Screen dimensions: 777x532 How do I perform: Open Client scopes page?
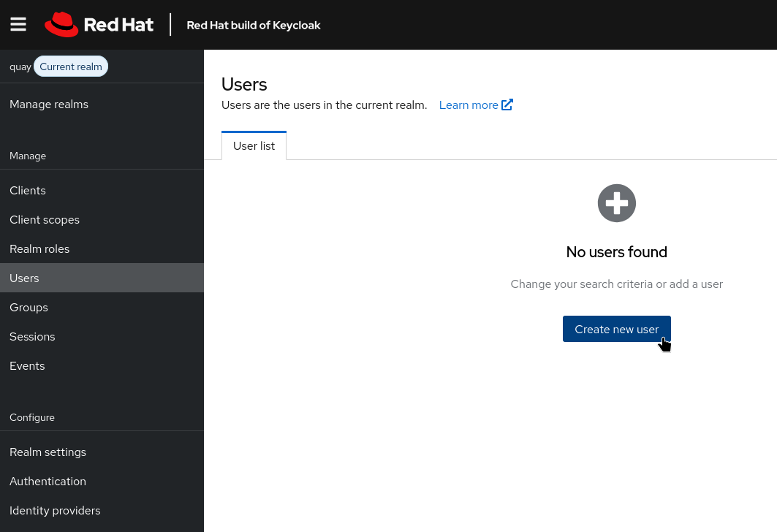(45, 220)
